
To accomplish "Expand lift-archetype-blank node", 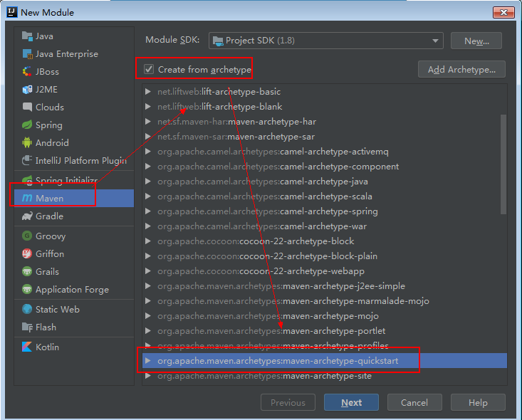I will click(148, 107).
